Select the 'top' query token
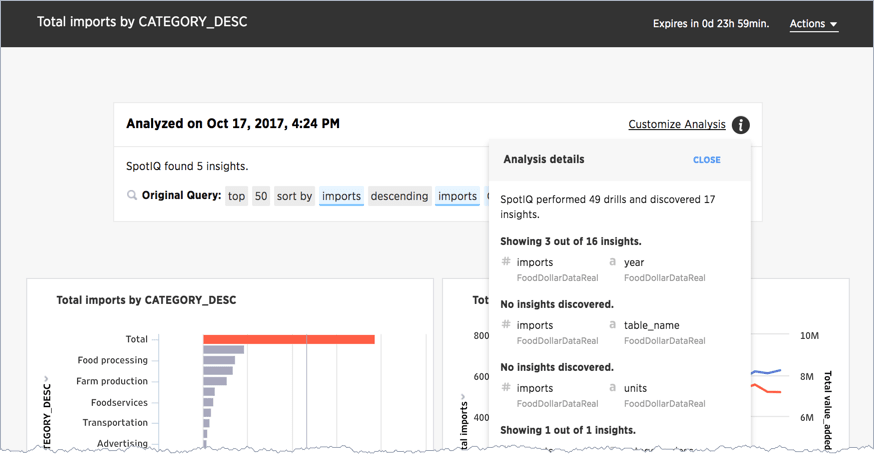 [x=236, y=196]
